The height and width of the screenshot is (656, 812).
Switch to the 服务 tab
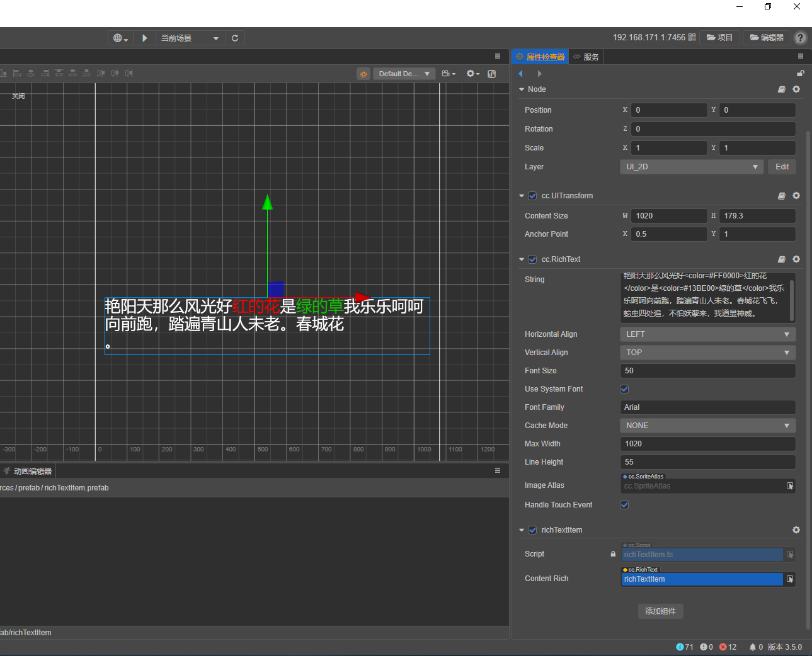pyautogui.click(x=586, y=57)
